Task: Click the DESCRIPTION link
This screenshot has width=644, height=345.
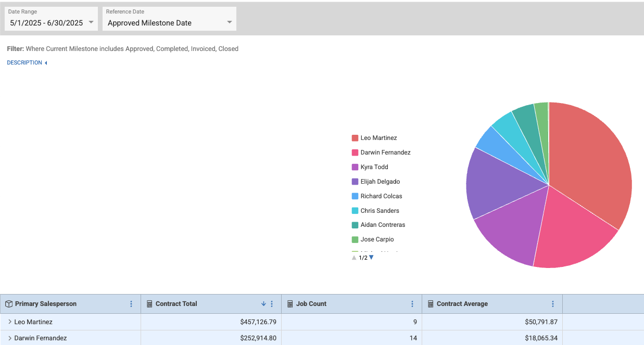Action: pos(24,62)
